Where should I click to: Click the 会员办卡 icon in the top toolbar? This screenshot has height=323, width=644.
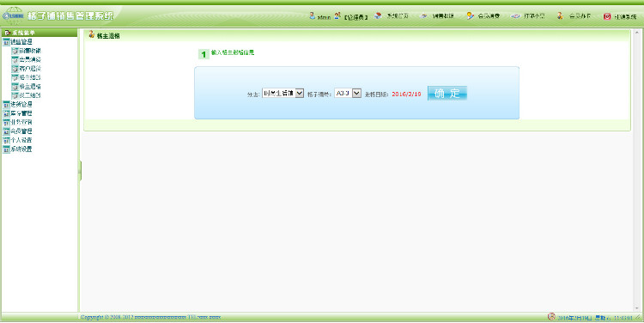561,16
